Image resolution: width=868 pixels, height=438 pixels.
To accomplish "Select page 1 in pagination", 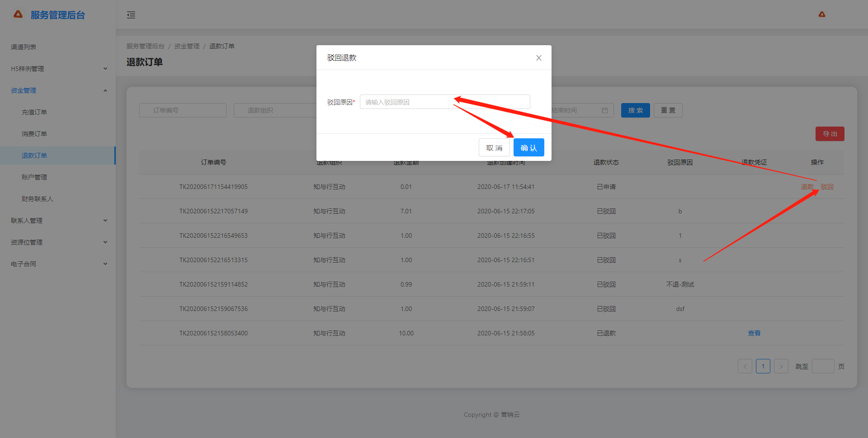I will coord(763,366).
